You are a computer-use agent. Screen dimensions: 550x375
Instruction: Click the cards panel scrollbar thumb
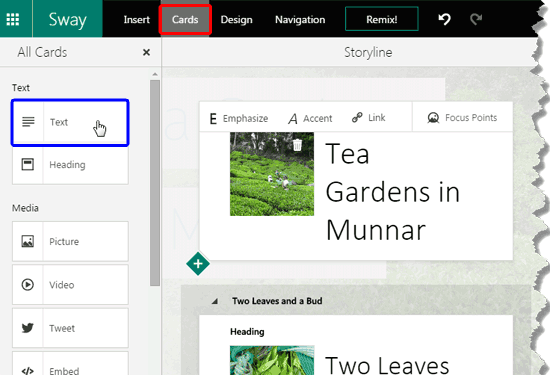click(x=155, y=182)
